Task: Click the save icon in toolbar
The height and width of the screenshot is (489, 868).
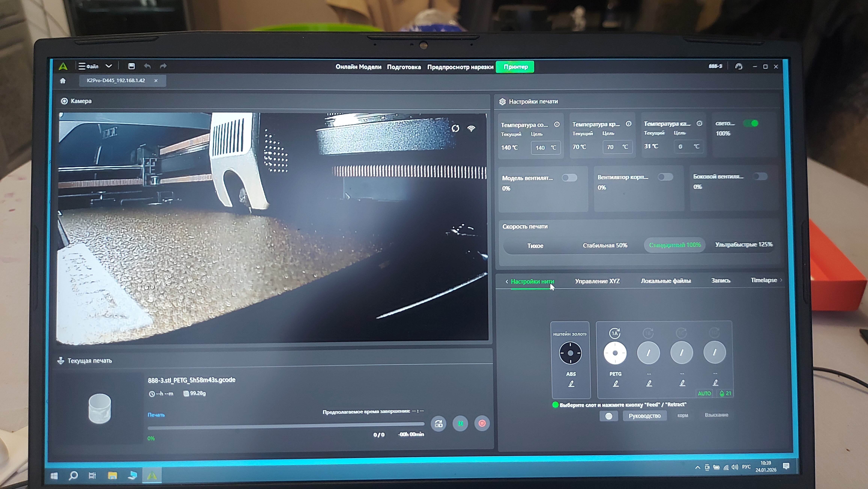Action: [131, 66]
